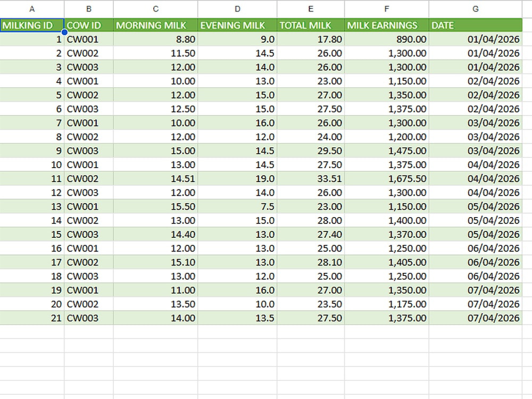Select morning milk value 15.50
Image resolution: width=532 pixels, height=399 pixels.
[155, 206]
